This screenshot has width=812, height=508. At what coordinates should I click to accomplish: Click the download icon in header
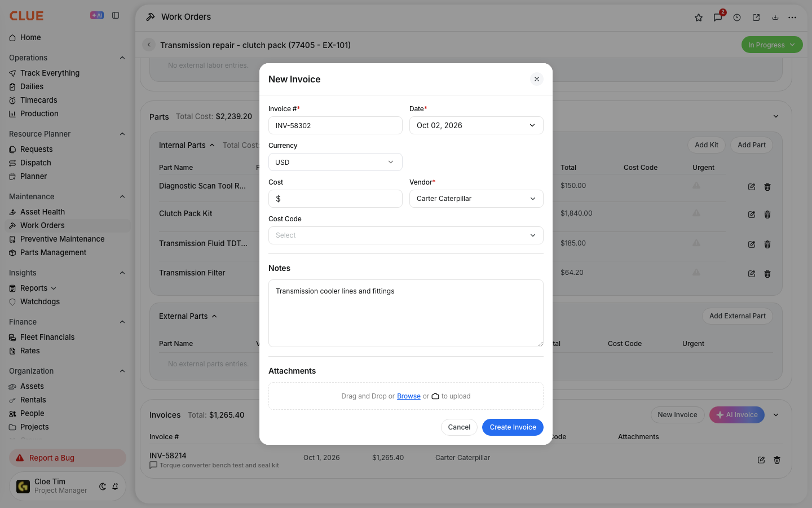[x=775, y=17]
